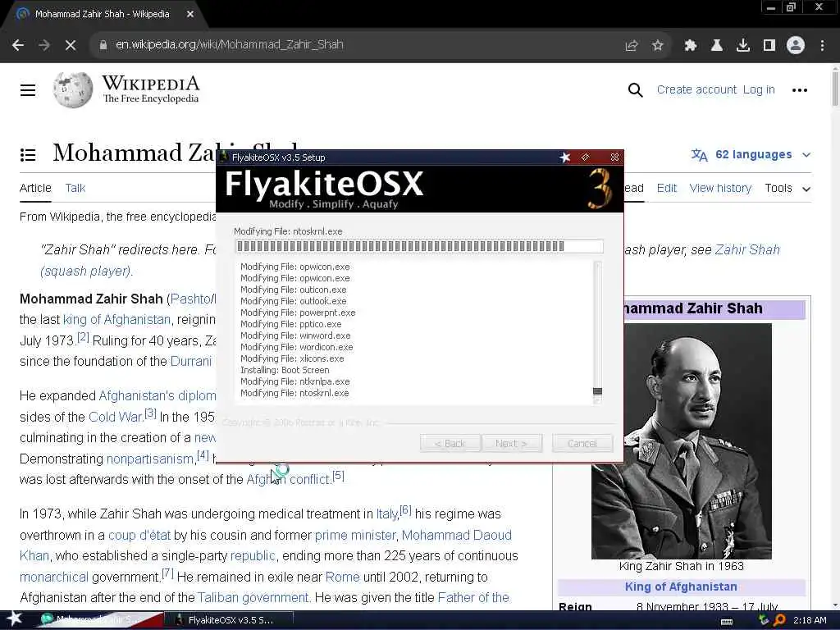Click the King of Afghanistan infobox link

tap(681, 587)
